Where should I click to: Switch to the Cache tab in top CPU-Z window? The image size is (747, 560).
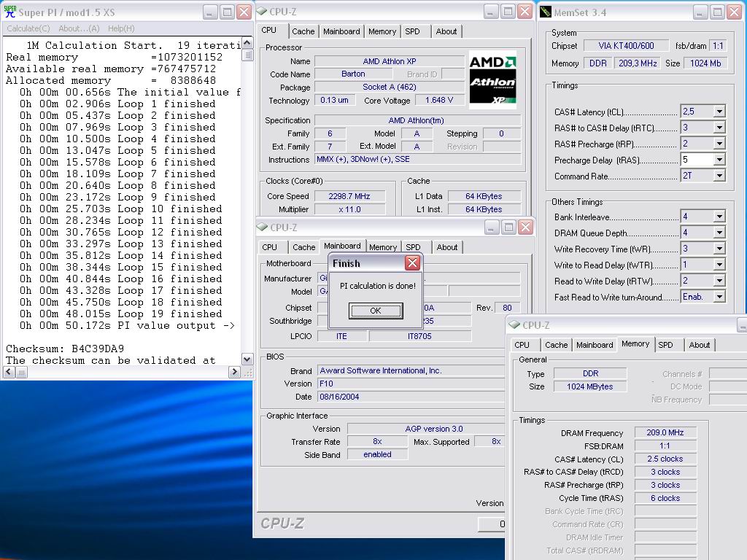click(303, 31)
